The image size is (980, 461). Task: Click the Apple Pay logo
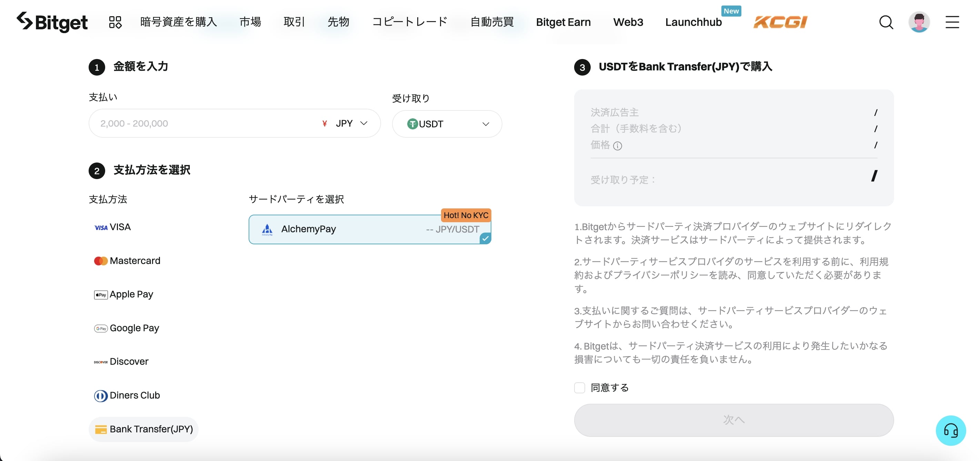click(x=101, y=295)
